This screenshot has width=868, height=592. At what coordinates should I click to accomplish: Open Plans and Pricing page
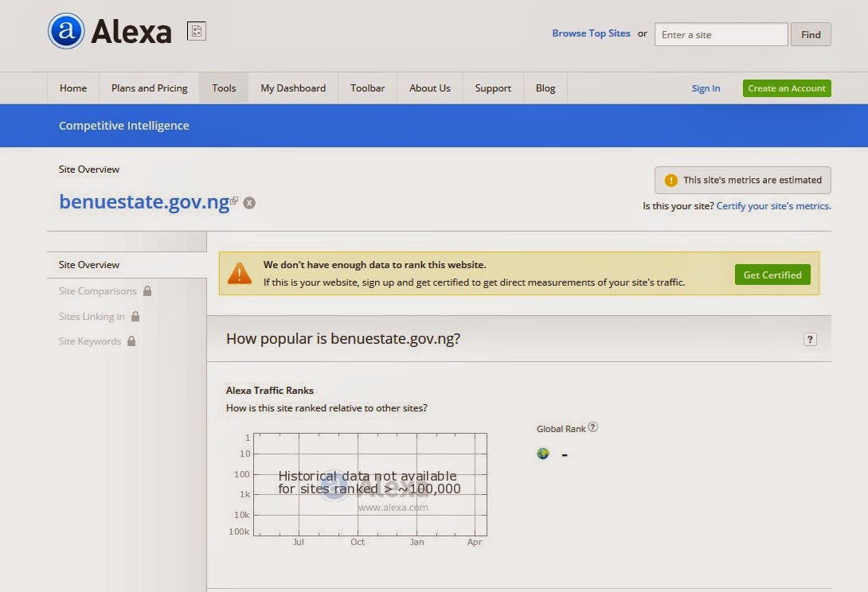150,88
